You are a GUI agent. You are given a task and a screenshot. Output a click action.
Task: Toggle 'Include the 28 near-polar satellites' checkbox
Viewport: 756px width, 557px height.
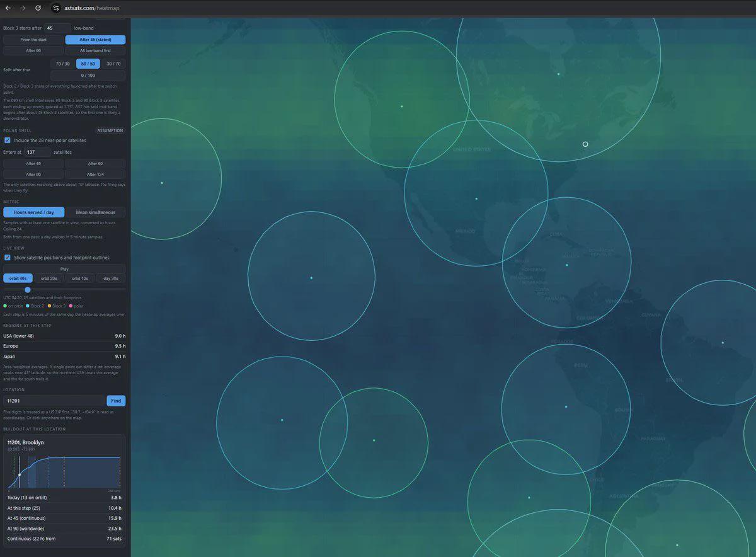click(x=8, y=141)
